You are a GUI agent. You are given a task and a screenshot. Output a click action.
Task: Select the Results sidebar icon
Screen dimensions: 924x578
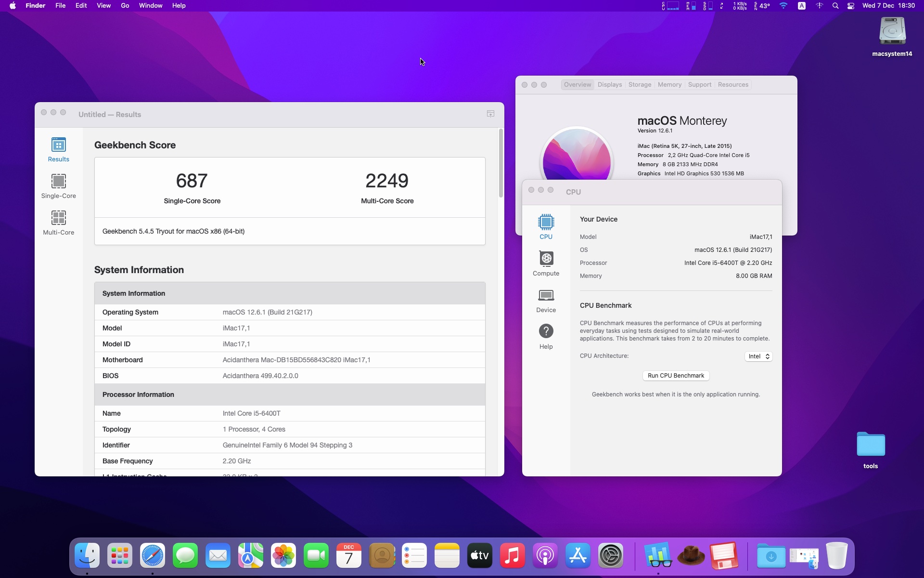[x=58, y=149]
